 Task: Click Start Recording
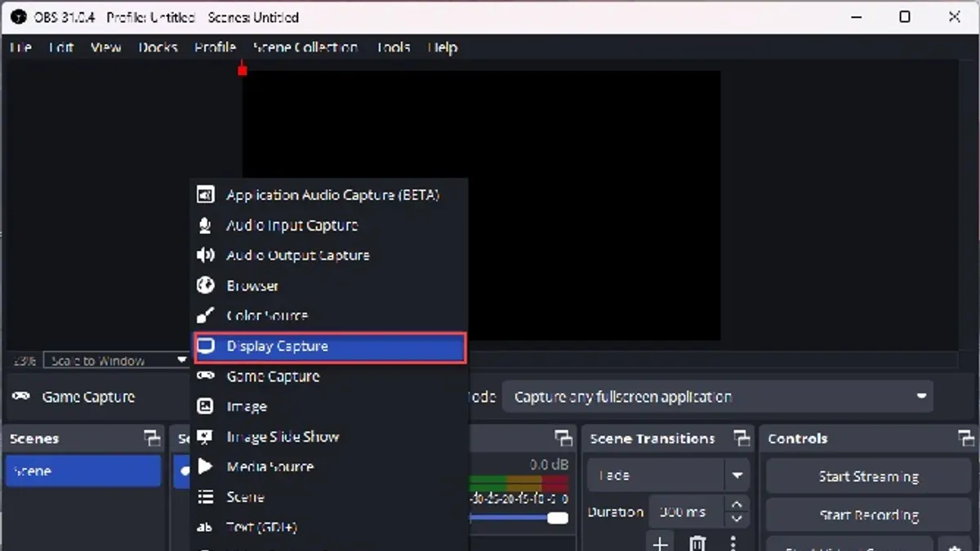868,515
